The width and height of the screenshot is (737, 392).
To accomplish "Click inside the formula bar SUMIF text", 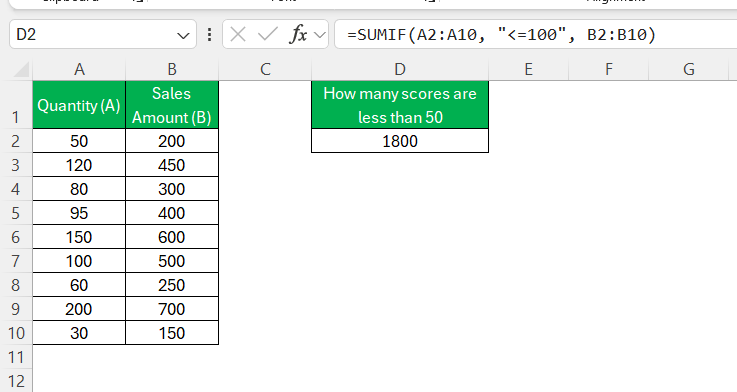I will click(x=501, y=34).
